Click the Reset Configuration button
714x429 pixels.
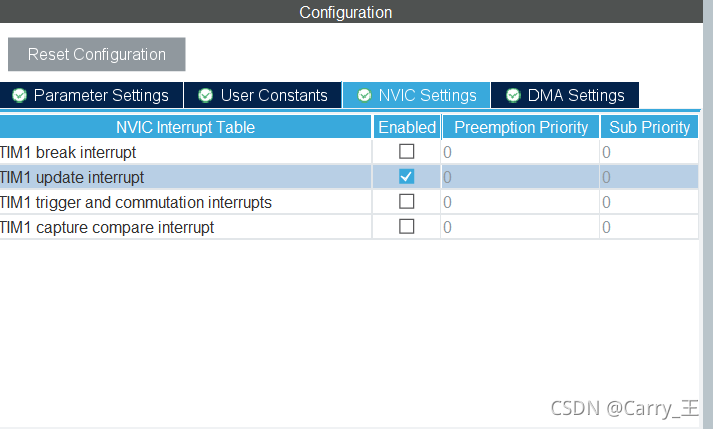click(97, 54)
